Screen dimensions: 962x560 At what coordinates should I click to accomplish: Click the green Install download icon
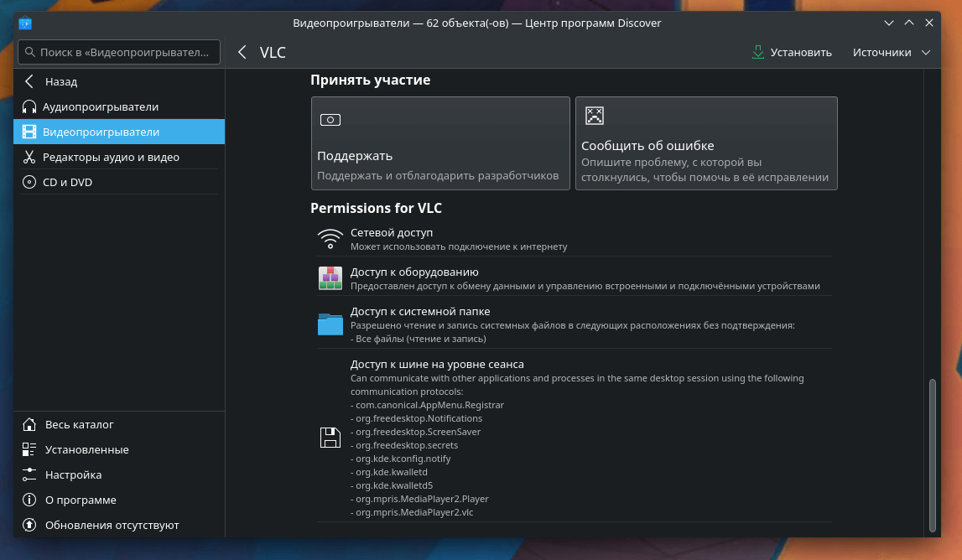tap(758, 52)
